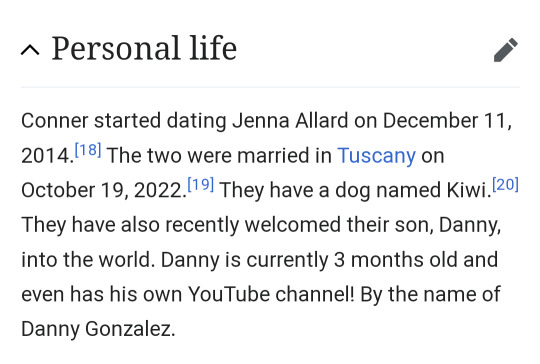Click the word channel! in the paragraph
The height and width of the screenshot is (364, 540).
315,294
